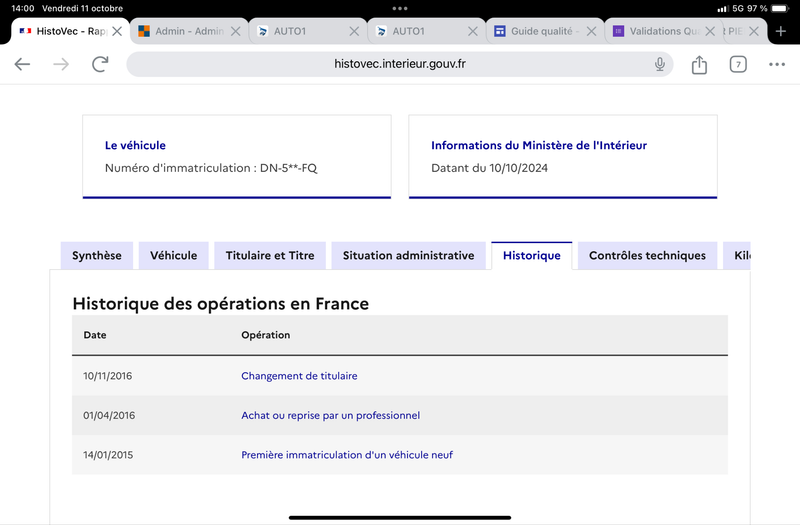Screen dimensions: 800x525
Task: Close the Validations Qu tab
Action: pos(710,32)
